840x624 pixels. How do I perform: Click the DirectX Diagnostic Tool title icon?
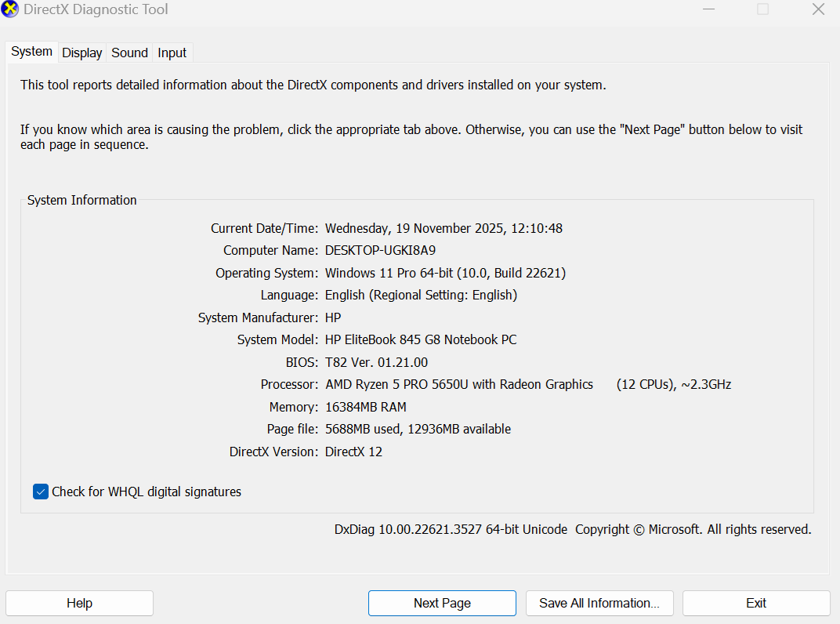point(11,10)
